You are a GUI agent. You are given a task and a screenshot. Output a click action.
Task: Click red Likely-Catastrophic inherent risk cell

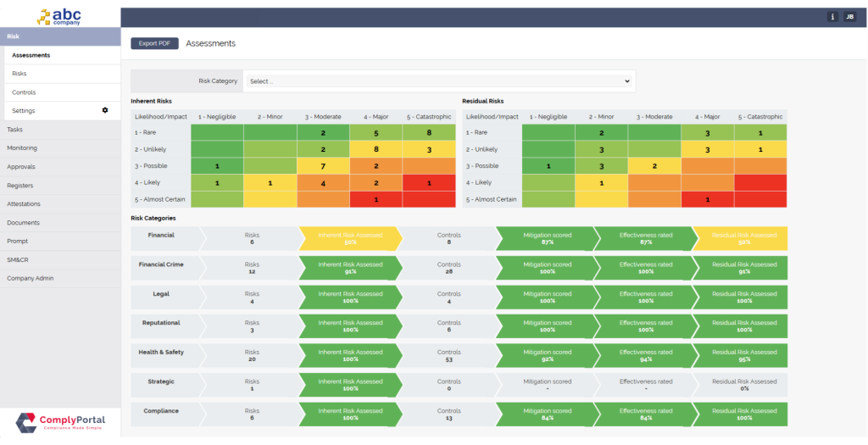tap(429, 182)
